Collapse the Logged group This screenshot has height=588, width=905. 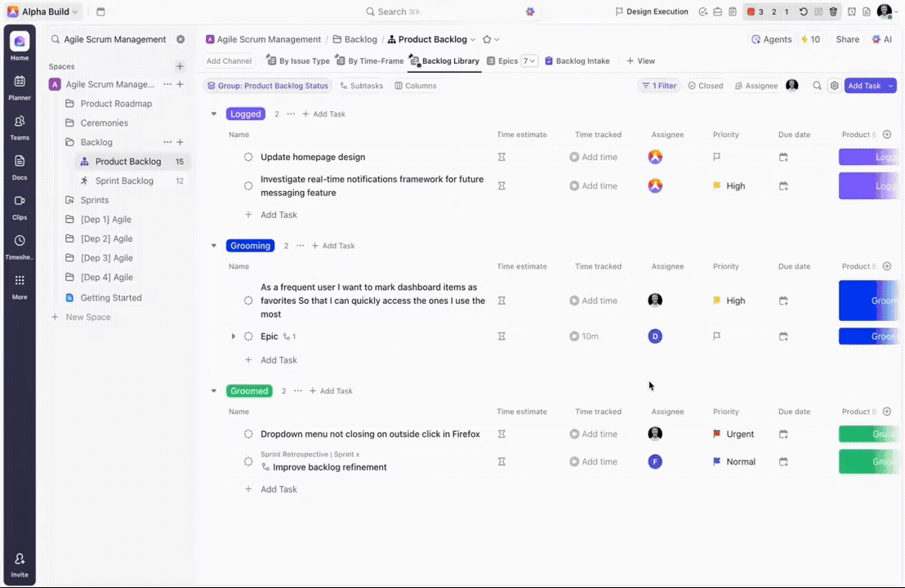point(214,114)
